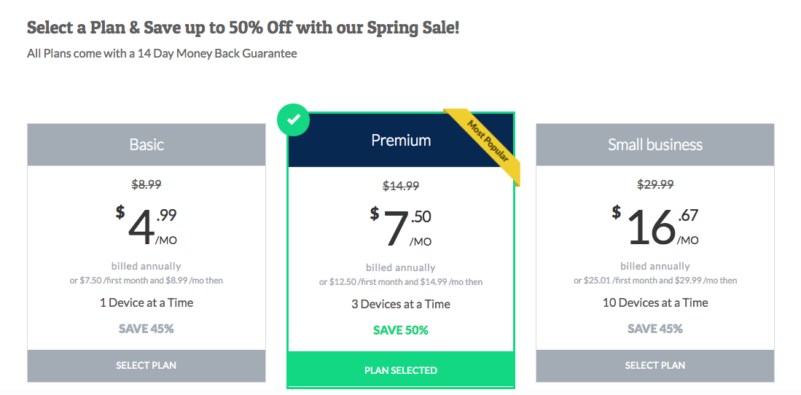Click the Basic $7.50 first month option text

tap(147, 281)
